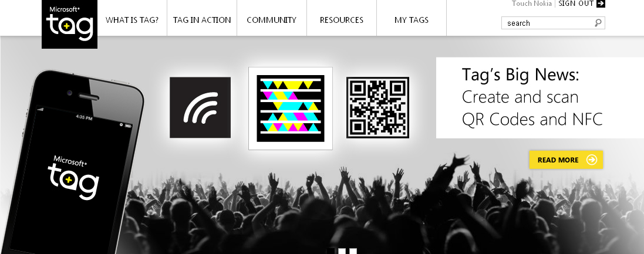
Task: Open the Community menu
Action: (x=271, y=20)
